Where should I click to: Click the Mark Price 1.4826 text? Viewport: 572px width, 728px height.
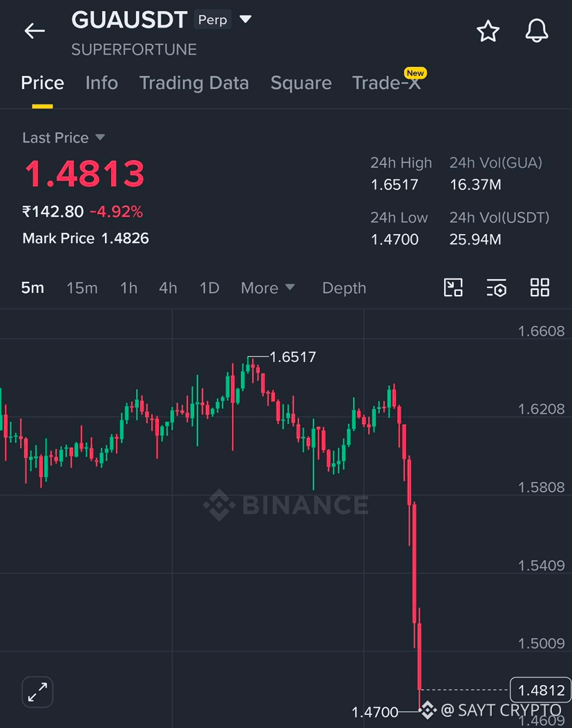pos(86,238)
